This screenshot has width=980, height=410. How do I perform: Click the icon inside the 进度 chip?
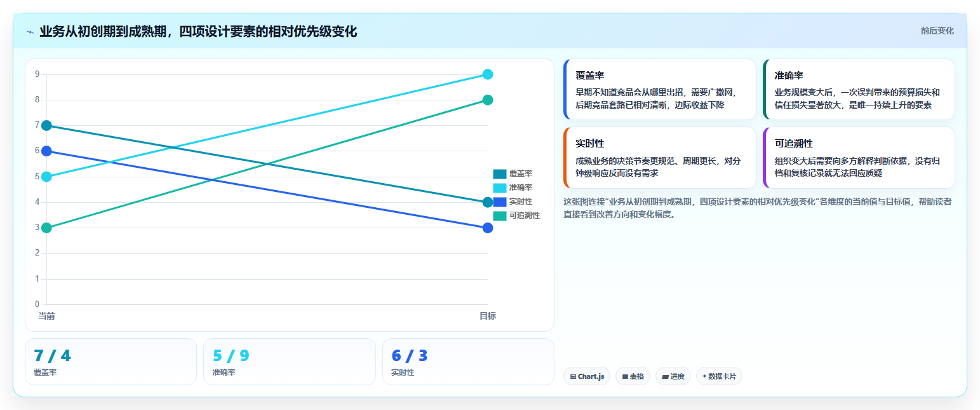665,377
